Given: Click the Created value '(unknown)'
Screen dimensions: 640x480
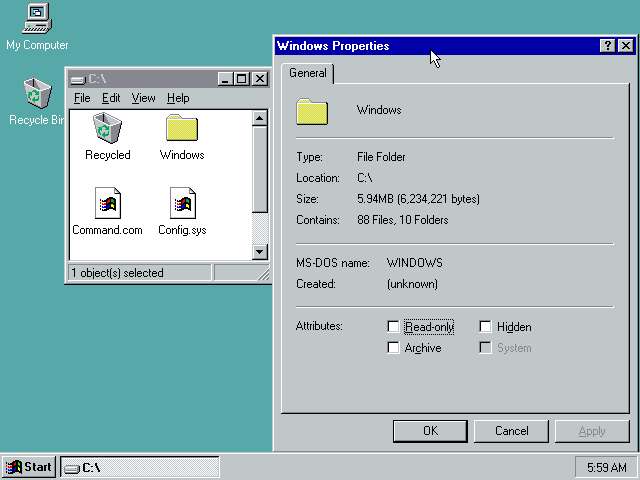Looking at the screenshot, I should pyautogui.click(x=412, y=284).
